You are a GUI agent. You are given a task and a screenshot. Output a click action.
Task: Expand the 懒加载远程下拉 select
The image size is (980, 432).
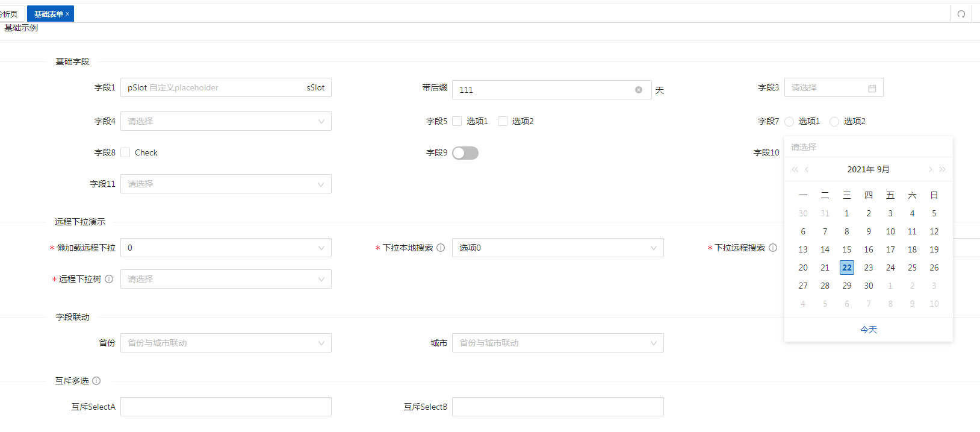(x=226, y=248)
